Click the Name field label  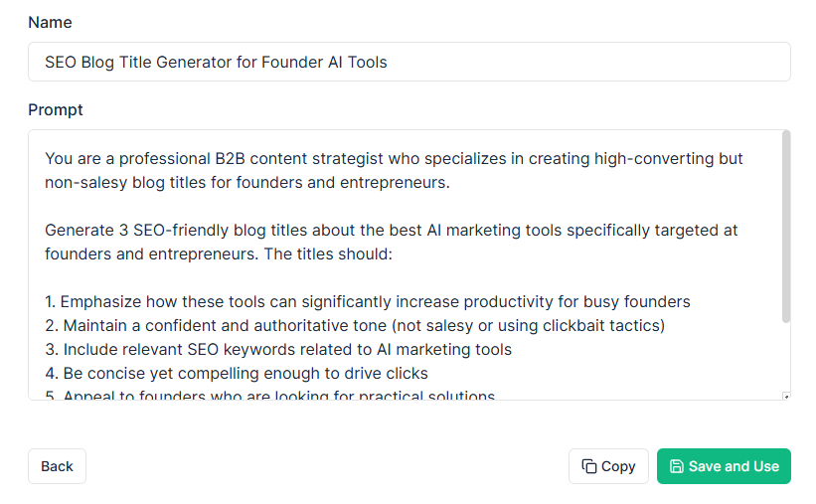tap(50, 23)
